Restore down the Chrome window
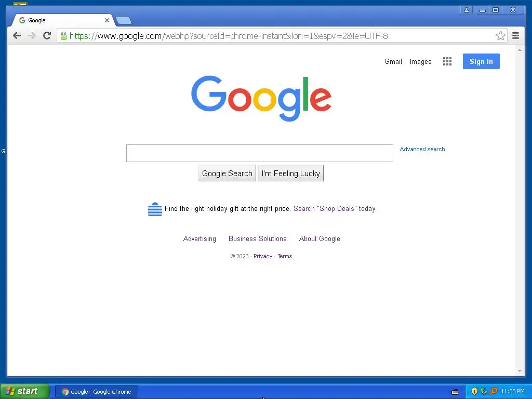This screenshot has width=532, height=399. [x=496, y=10]
